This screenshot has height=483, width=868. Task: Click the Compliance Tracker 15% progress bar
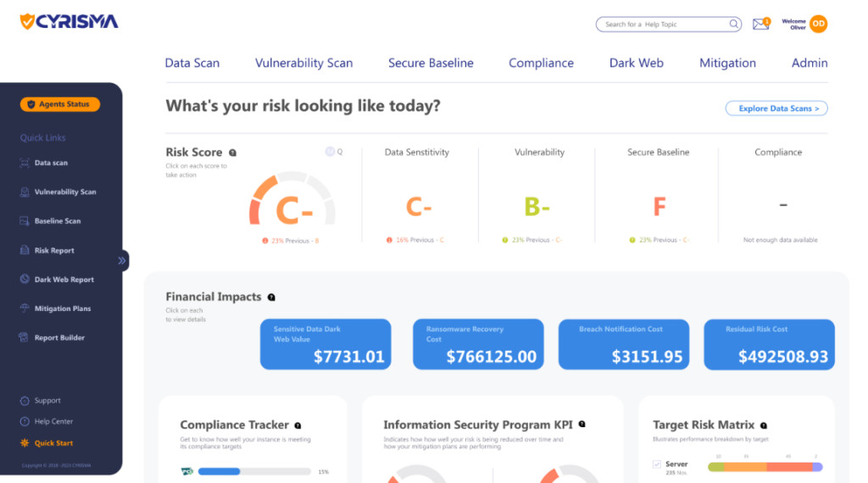tap(254, 471)
